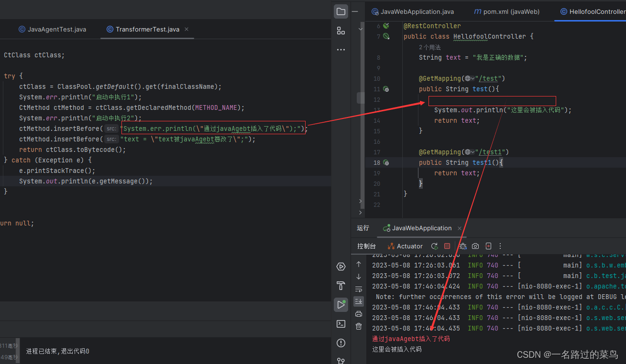The image size is (626, 364).
Task: Open the pom.xml (javaWeb) tab
Action: [506, 11]
